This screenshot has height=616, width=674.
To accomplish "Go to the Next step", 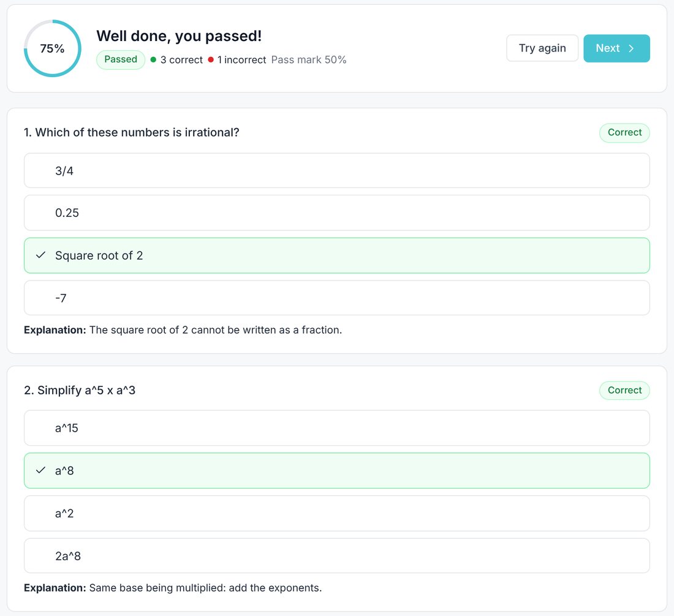I will coord(616,48).
